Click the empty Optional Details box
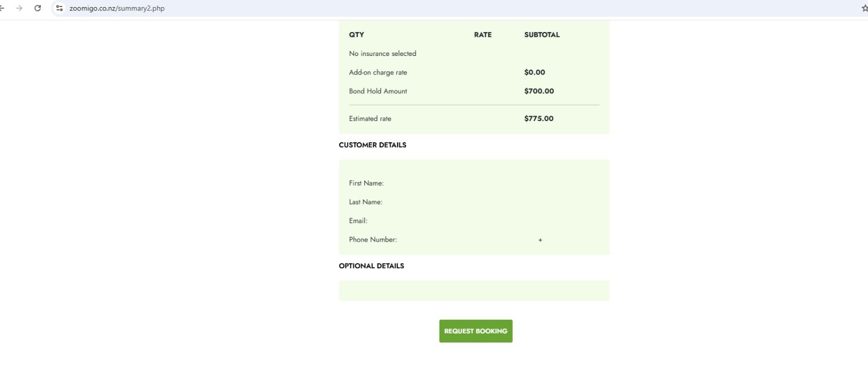The width and height of the screenshot is (868, 373). pyautogui.click(x=474, y=290)
